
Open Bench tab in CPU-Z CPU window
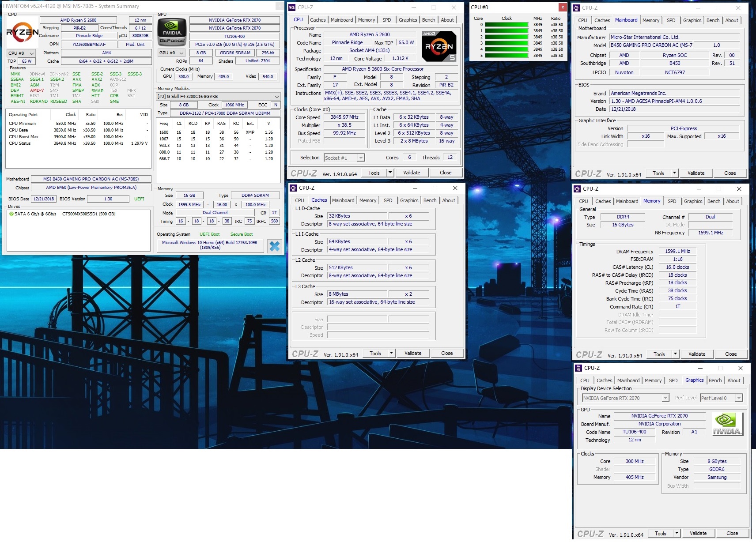(428, 20)
